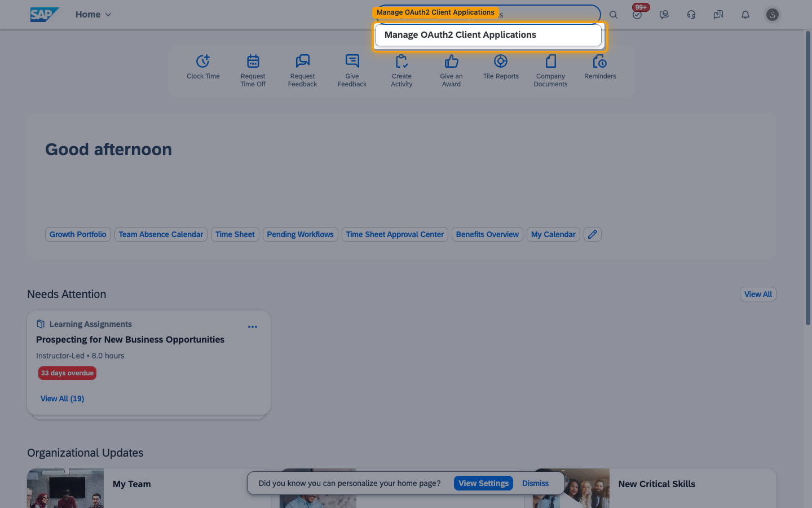Image resolution: width=812 pixels, height=508 pixels.
Task: Click the Clock Time quick action
Action: pyautogui.click(x=204, y=68)
